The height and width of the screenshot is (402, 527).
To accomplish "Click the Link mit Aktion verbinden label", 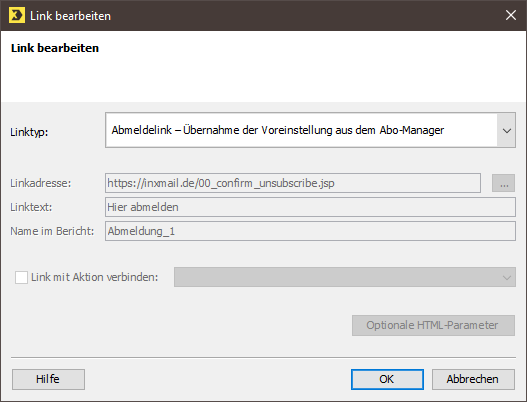I will [94, 277].
